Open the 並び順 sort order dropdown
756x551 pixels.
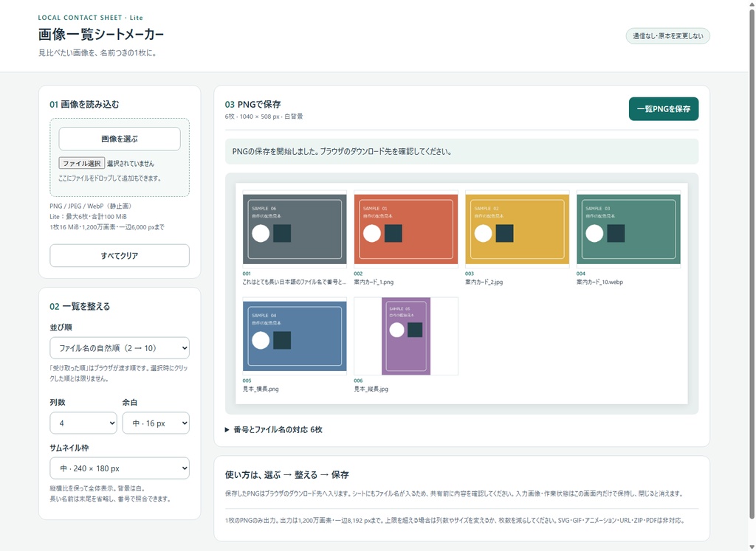(120, 347)
